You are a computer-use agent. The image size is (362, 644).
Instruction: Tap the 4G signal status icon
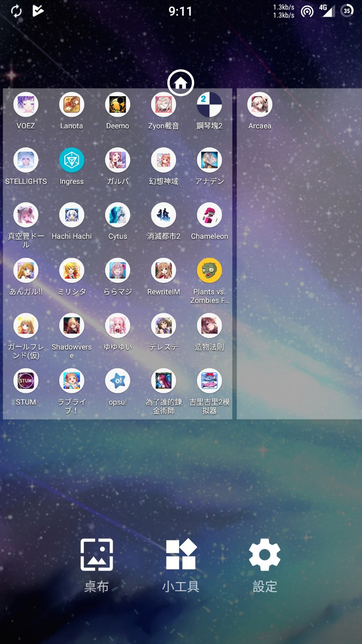(x=327, y=11)
